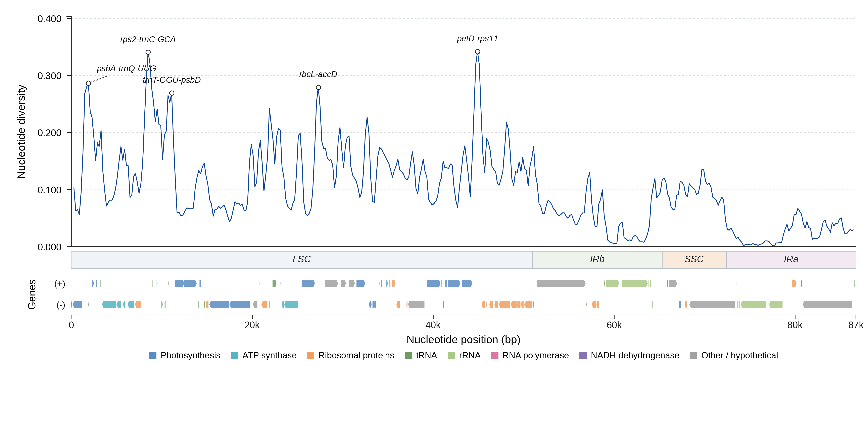868x422 pixels.
Task: Click the 80k x-axis tick label
Action: [x=795, y=325]
